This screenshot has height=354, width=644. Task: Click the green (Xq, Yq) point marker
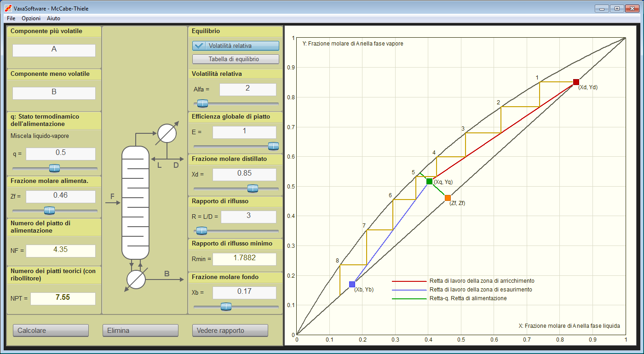tap(429, 182)
